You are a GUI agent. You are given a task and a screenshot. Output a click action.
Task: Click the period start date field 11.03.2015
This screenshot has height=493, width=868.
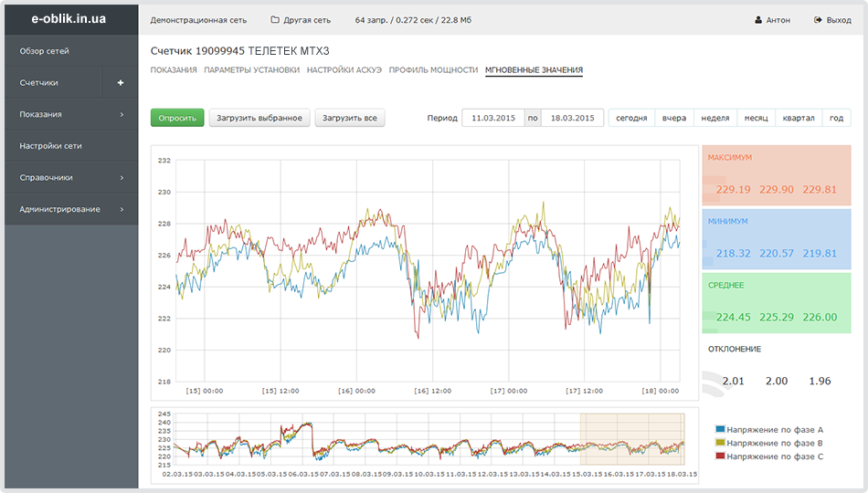pyautogui.click(x=493, y=118)
